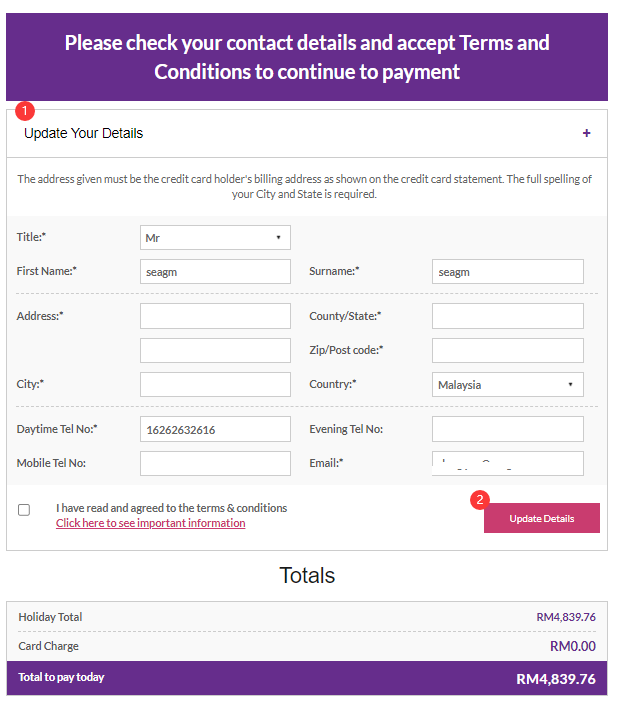
Task: Focus the City input field
Action: pos(215,384)
